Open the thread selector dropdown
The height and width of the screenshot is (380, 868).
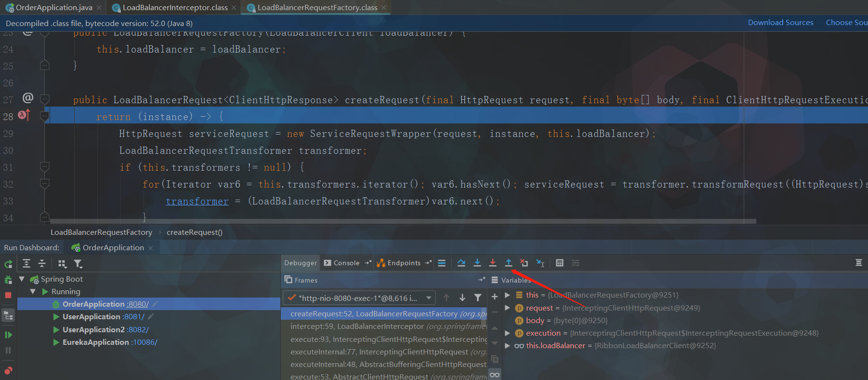click(x=359, y=298)
